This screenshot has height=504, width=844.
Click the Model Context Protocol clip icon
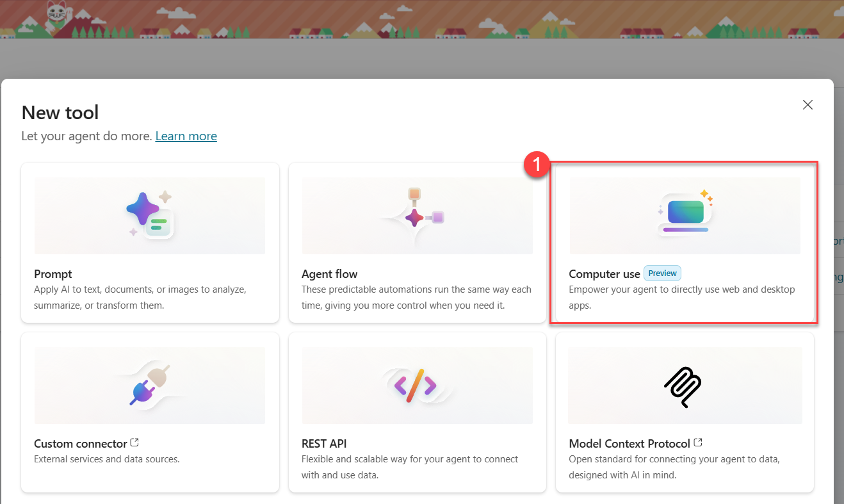tap(683, 386)
